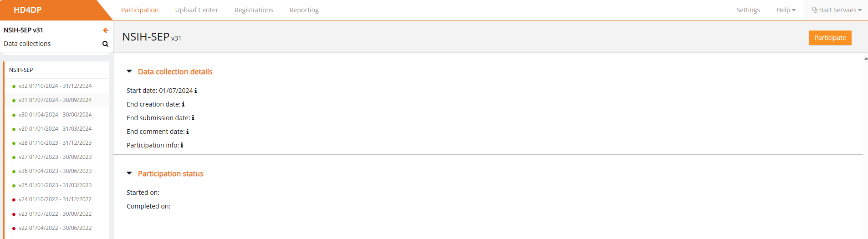Click info icon next to Start date

click(196, 91)
